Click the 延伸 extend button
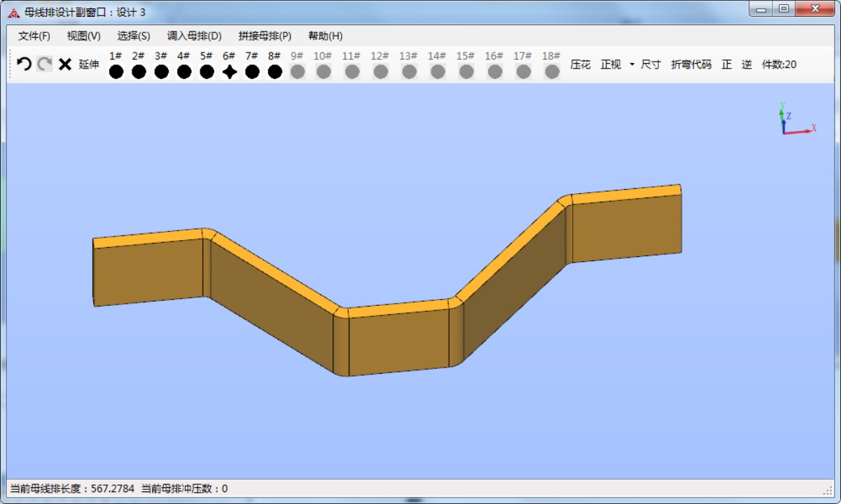 (x=89, y=64)
